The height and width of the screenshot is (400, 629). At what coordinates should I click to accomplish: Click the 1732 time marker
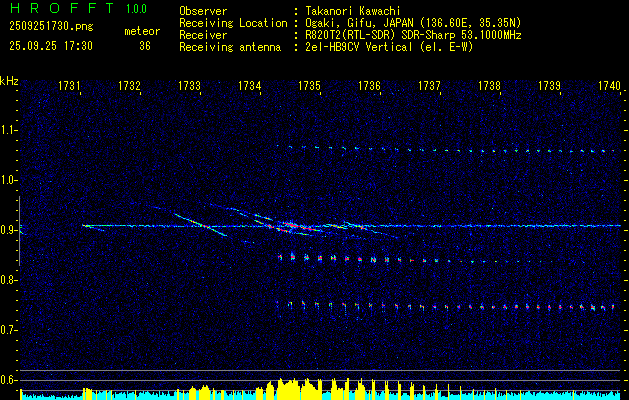click(129, 86)
